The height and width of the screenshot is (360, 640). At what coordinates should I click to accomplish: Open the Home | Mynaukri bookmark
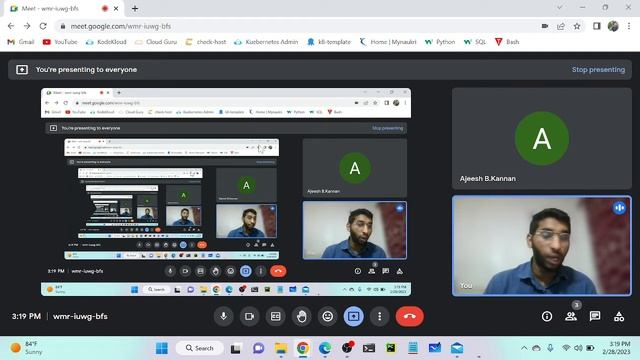(388, 42)
